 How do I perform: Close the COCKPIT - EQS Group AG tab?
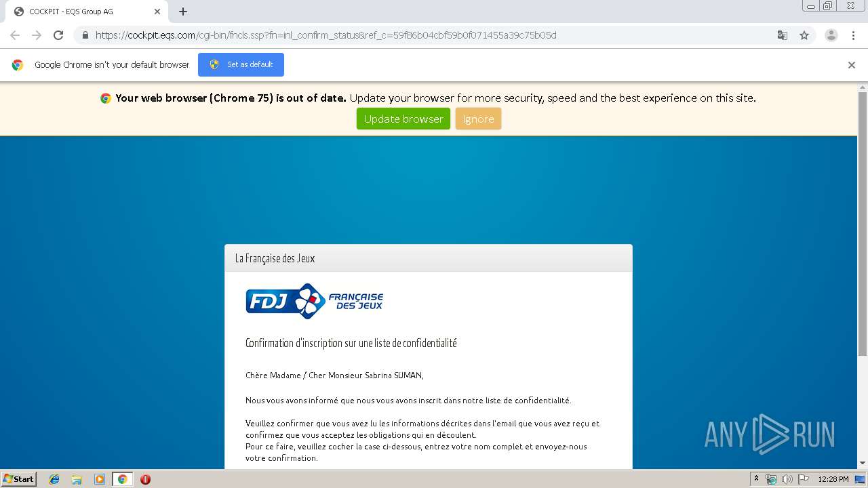(x=157, y=12)
